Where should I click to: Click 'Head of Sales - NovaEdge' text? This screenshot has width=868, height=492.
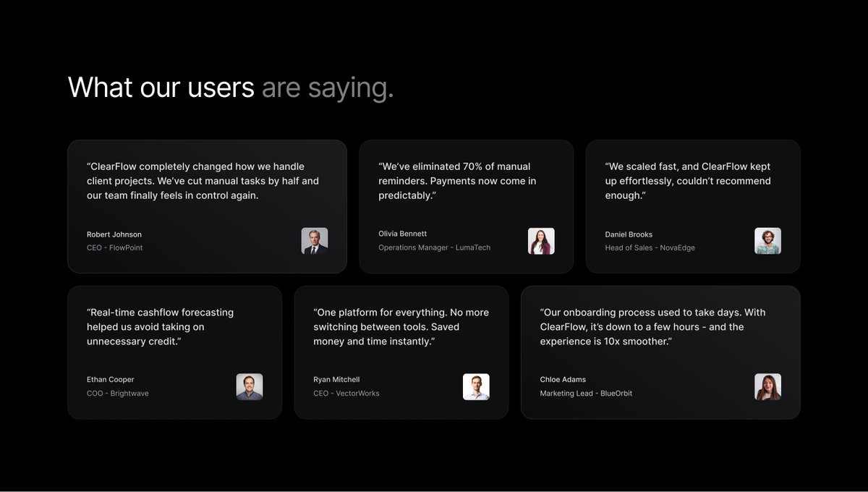point(650,247)
